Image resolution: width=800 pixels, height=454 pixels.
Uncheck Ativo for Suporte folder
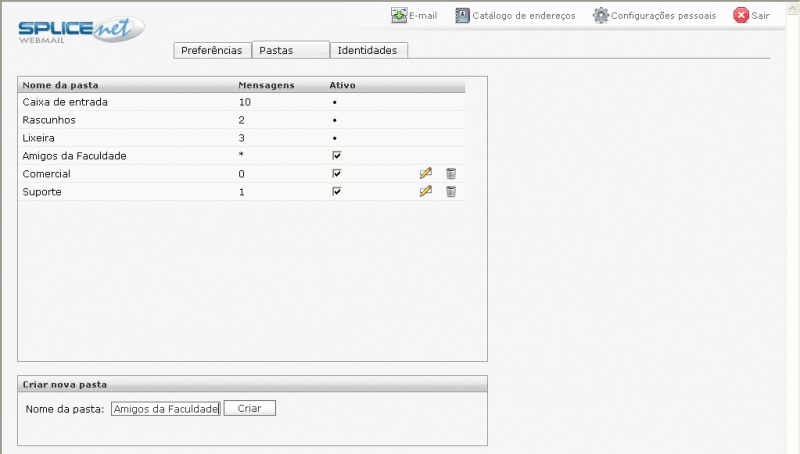pos(336,191)
